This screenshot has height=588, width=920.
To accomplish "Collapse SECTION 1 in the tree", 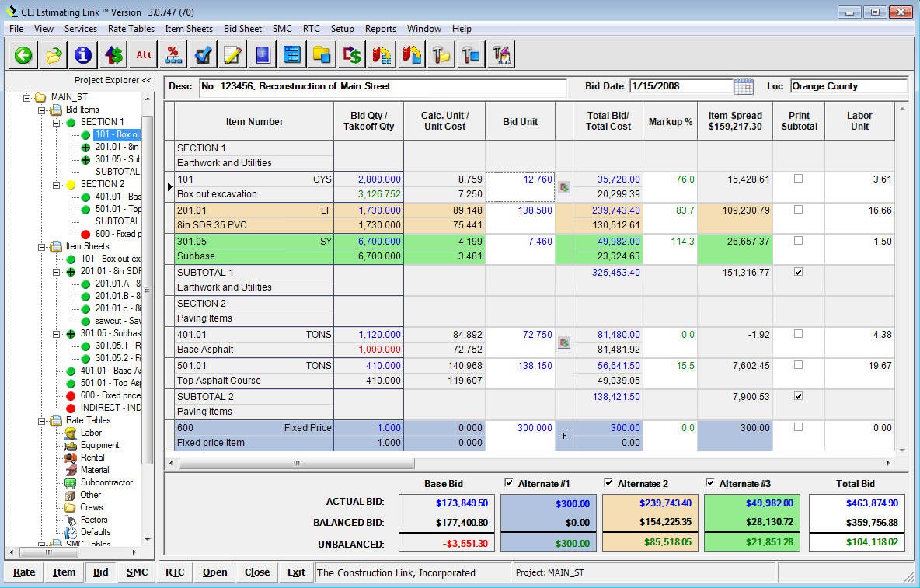I will [x=56, y=123].
